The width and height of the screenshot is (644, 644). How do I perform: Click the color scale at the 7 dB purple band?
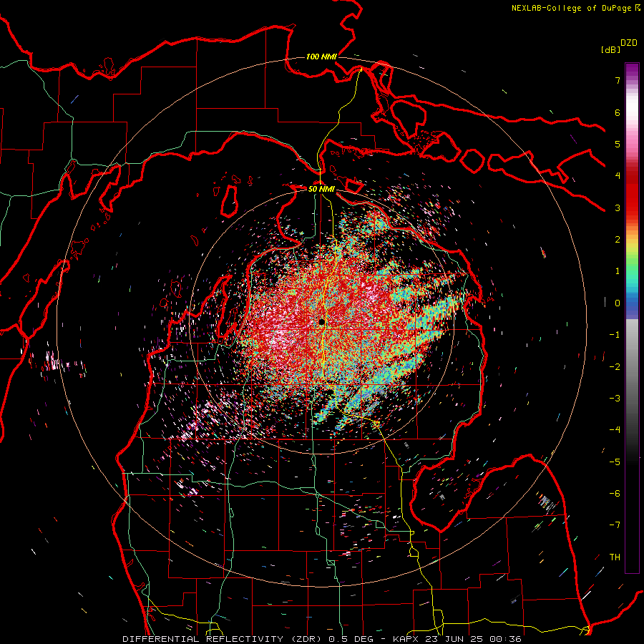(632, 80)
